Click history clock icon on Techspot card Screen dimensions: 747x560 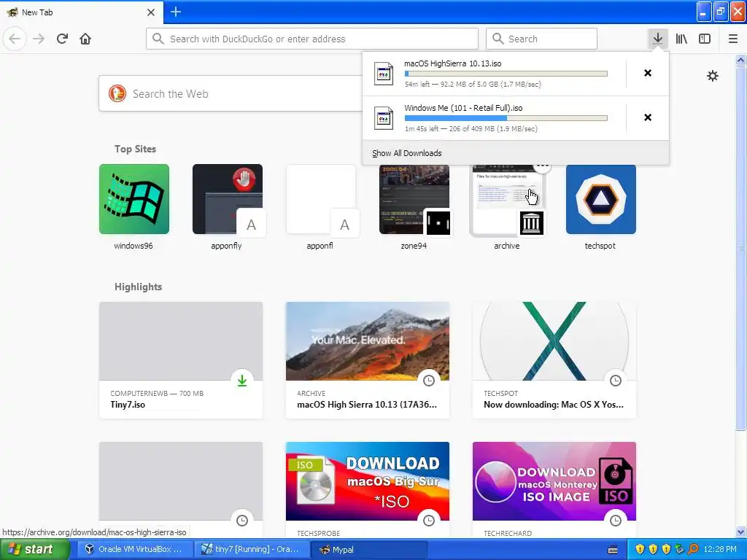point(616,381)
